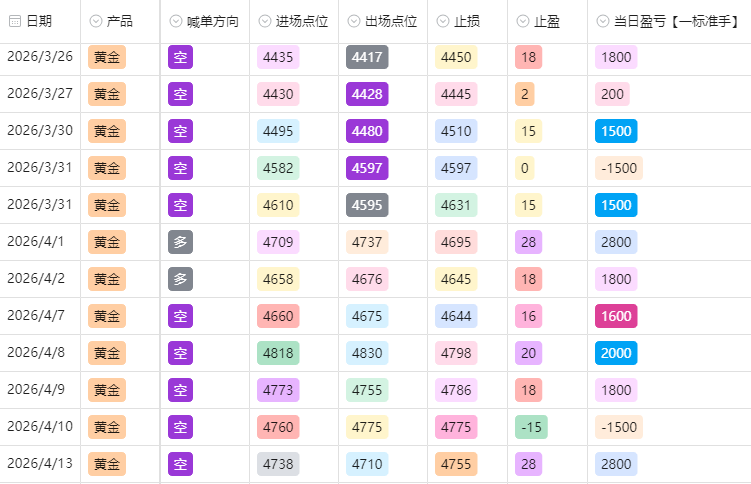Screen dimensions: 751x484
Task: Click the gray 多 tag in 2026/4/1 row
Action: [x=180, y=242]
